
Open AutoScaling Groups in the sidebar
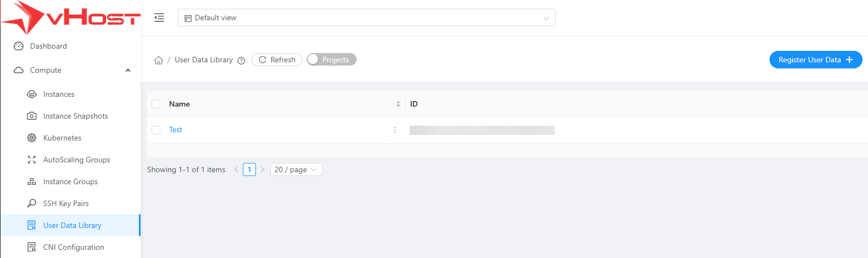(x=77, y=160)
